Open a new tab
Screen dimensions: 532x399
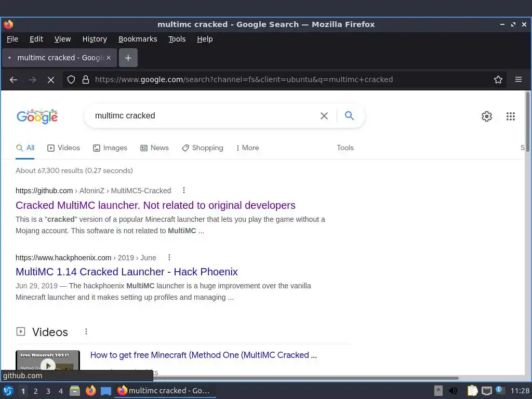128,58
